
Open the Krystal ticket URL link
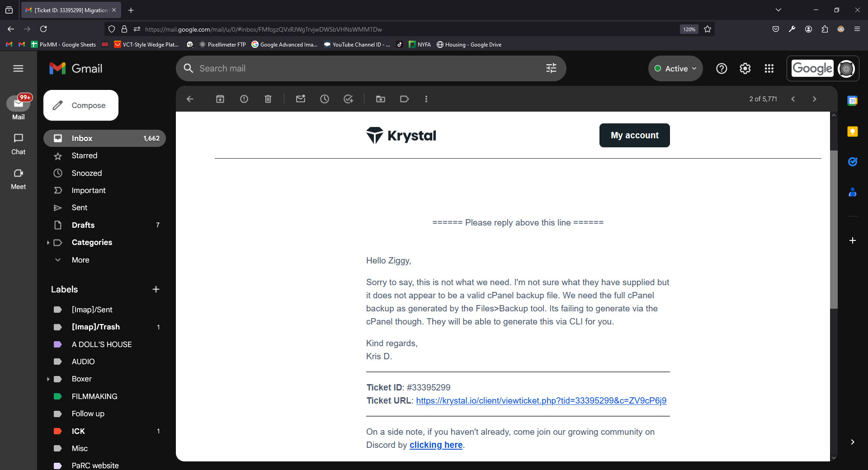click(x=541, y=400)
